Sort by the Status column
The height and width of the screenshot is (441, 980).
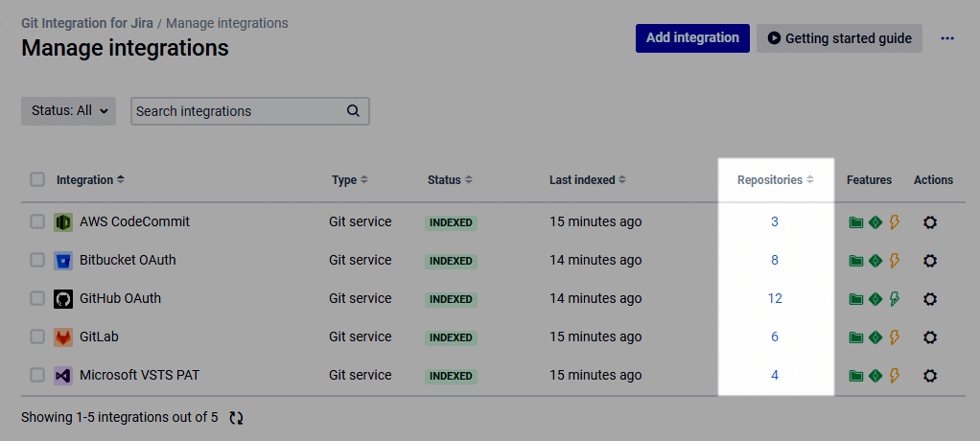click(450, 180)
